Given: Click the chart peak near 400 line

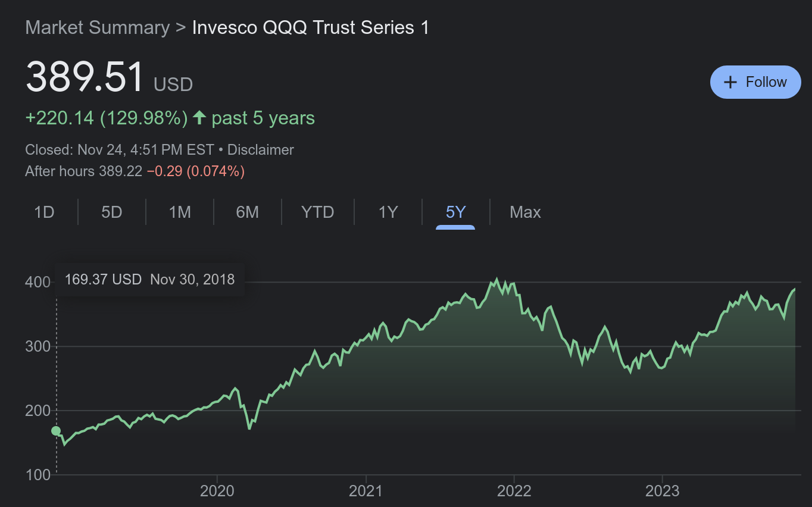Looking at the screenshot, I should pyautogui.click(x=497, y=280).
